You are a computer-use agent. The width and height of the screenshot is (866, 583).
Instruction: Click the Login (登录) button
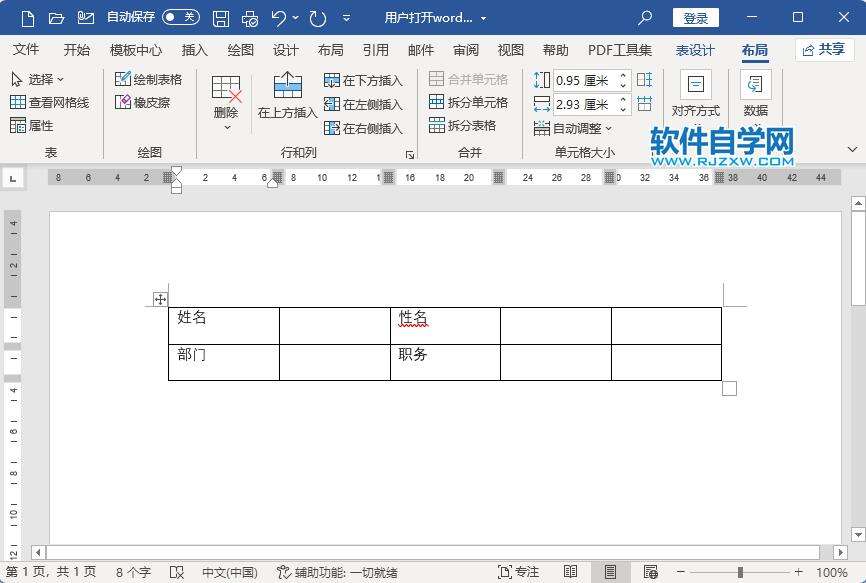696,18
